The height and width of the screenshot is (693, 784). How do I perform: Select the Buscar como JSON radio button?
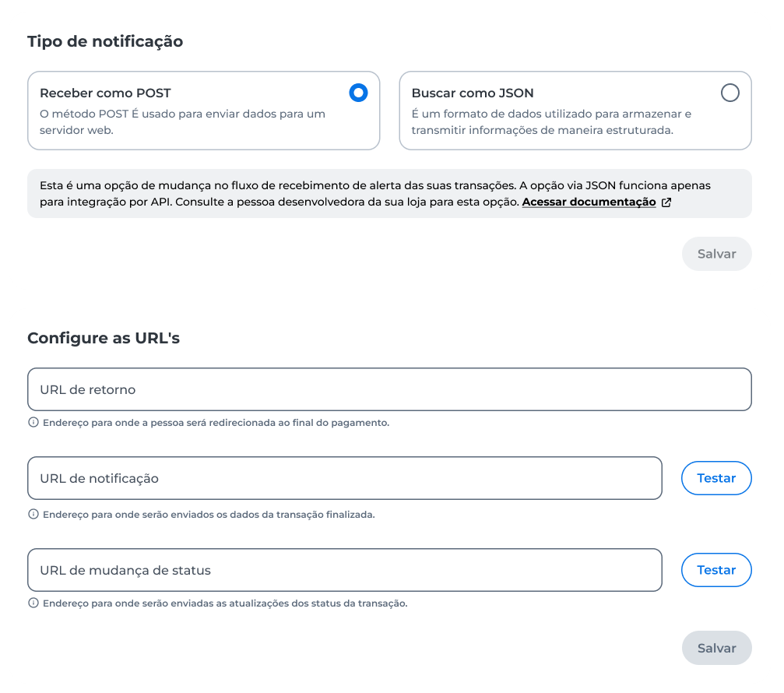click(730, 93)
